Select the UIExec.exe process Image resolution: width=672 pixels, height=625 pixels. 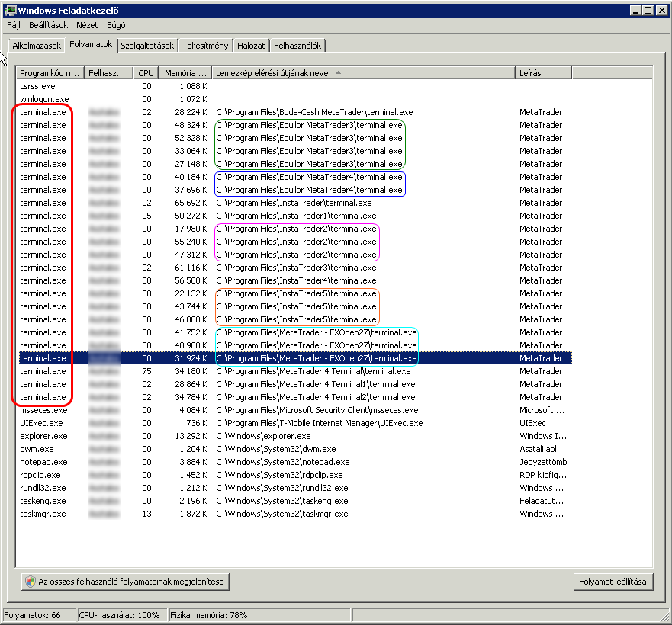click(295, 423)
